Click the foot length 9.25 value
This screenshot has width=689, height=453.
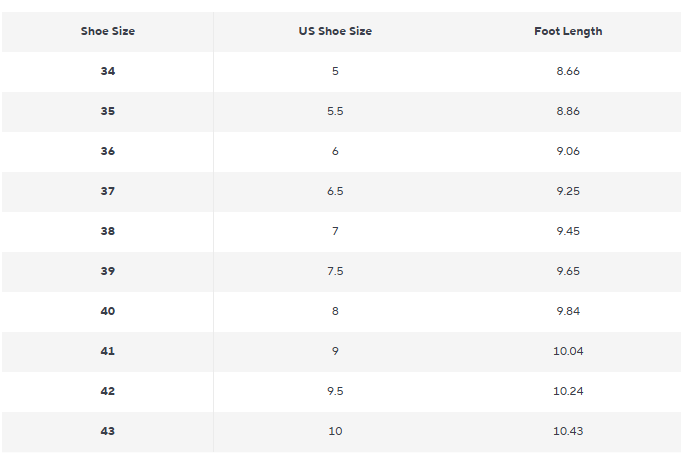coord(568,191)
